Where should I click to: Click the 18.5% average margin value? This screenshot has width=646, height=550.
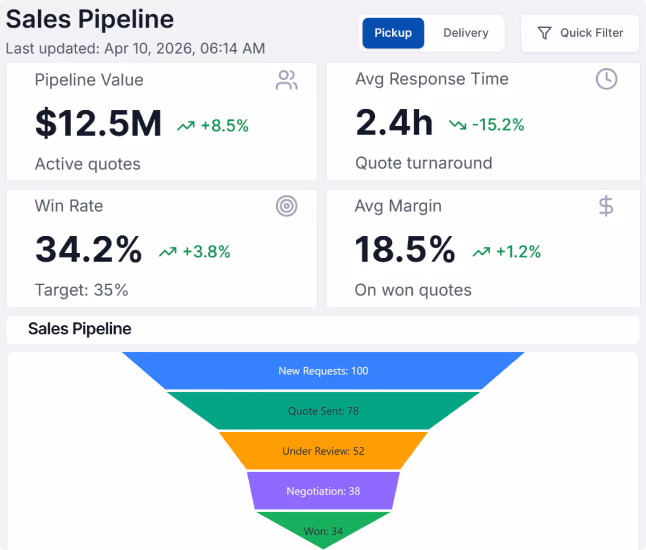tap(405, 249)
